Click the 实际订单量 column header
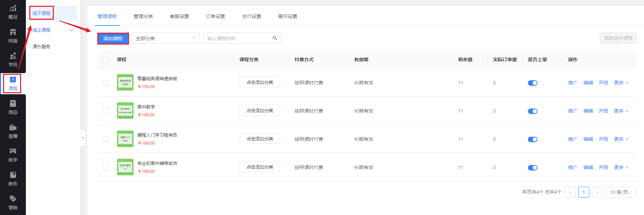Viewport: 644px width, 215px height. point(505,60)
